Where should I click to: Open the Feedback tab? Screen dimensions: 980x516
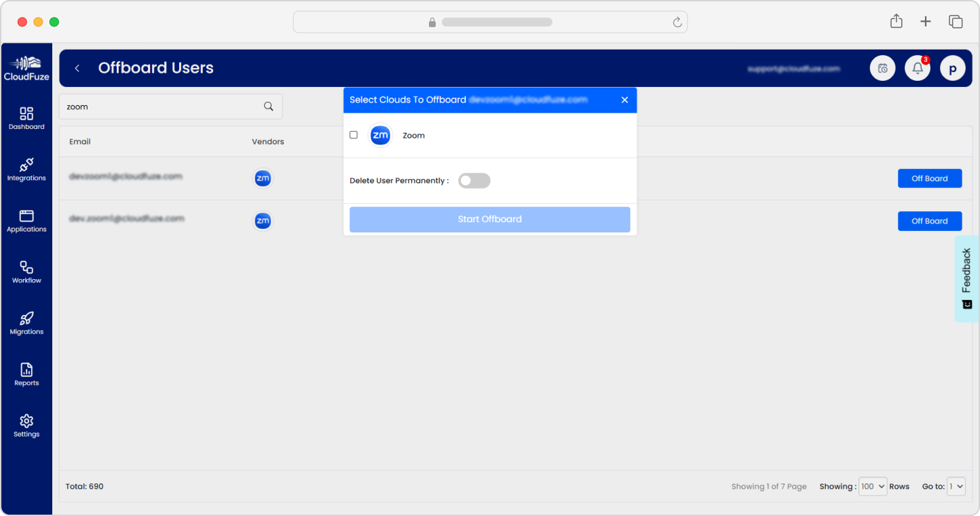tap(966, 274)
